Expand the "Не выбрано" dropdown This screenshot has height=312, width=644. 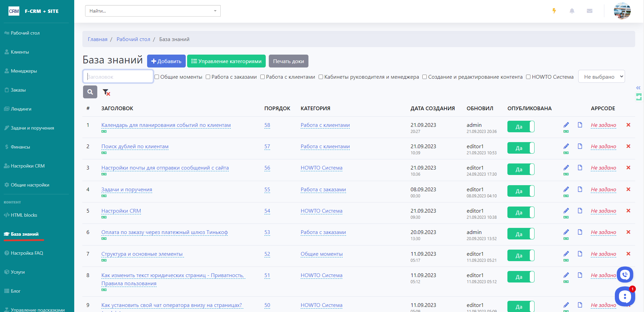[x=601, y=77]
